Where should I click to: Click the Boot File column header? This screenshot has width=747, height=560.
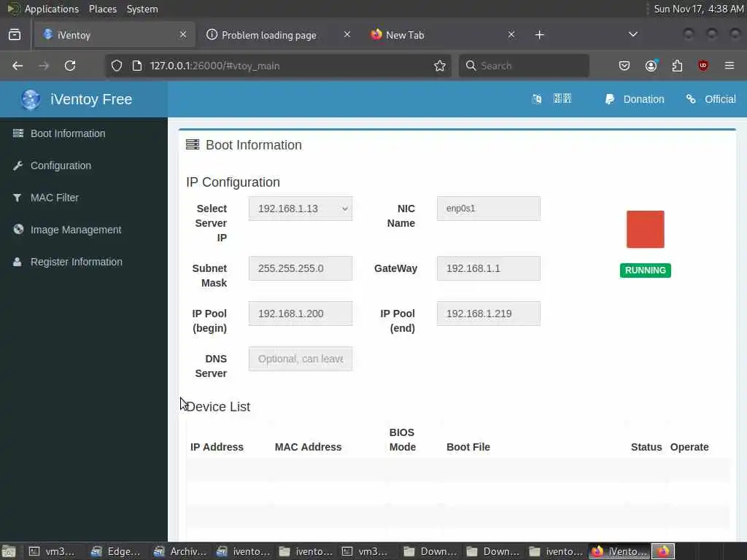click(468, 447)
